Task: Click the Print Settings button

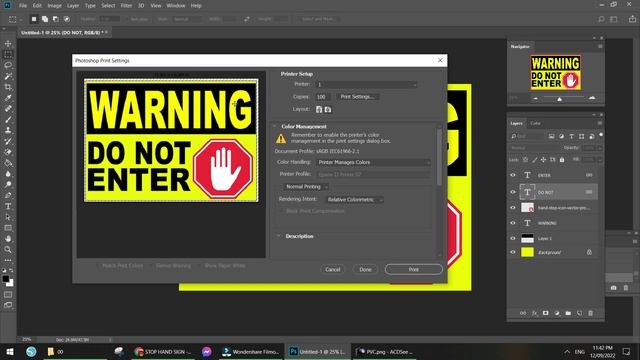Action: click(357, 97)
